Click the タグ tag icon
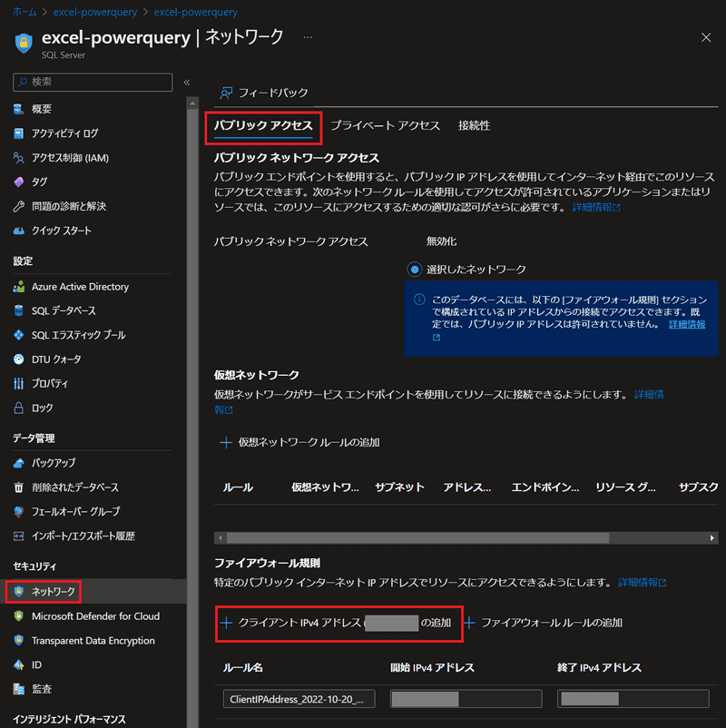 coord(20,182)
